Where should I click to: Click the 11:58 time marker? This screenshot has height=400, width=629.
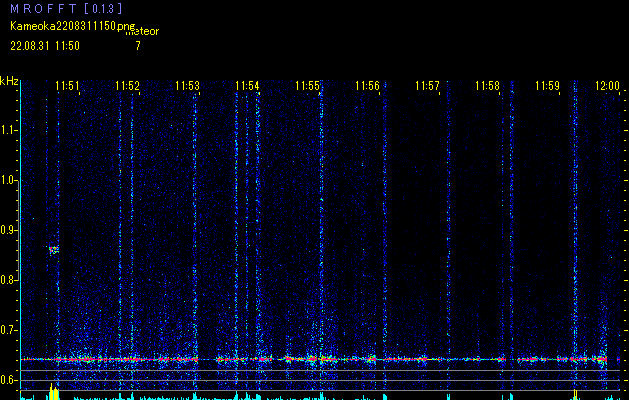click(x=488, y=86)
